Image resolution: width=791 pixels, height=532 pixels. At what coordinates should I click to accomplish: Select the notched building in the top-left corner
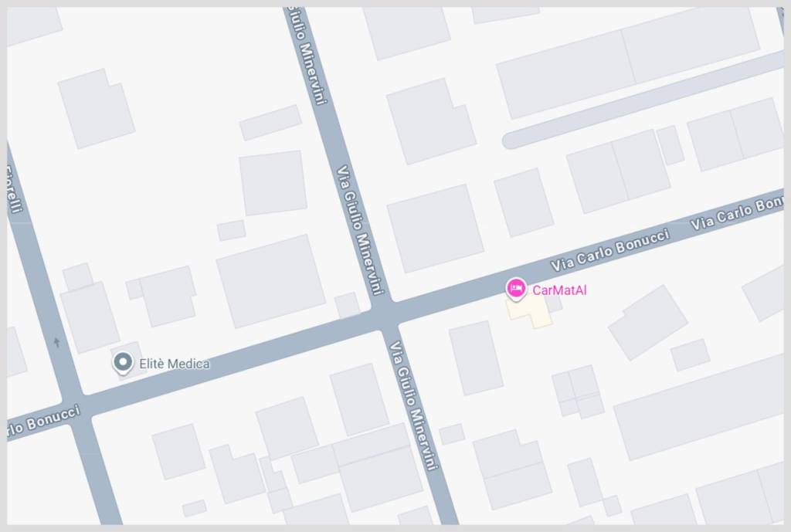(97, 108)
